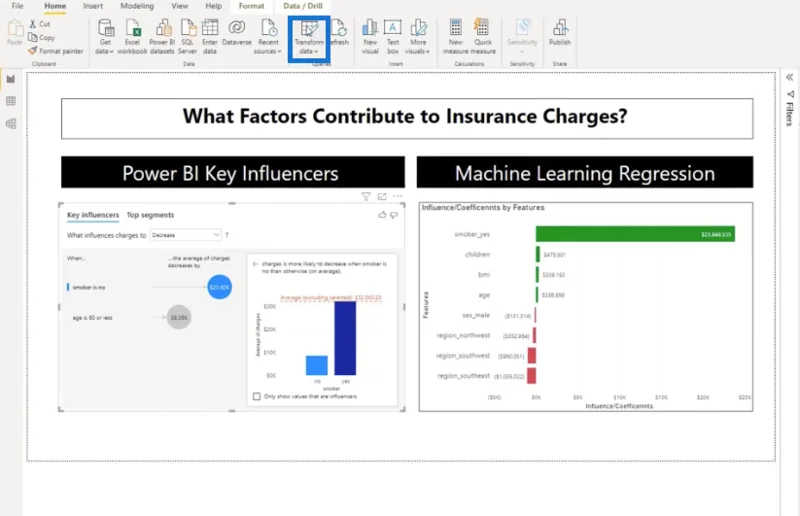The height and width of the screenshot is (516, 800).
Task: Select Machine Learning Regression header
Action: pyautogui.click(x=585, y=173)
